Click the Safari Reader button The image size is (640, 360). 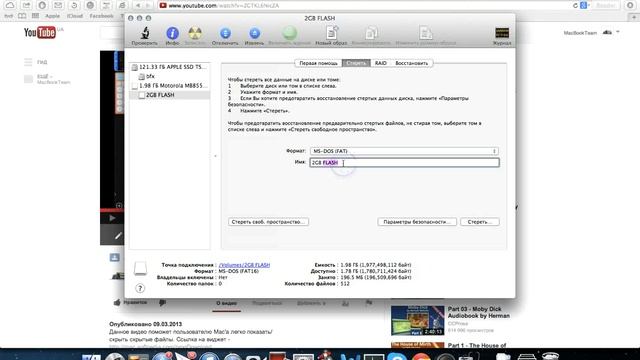pos(606,5)
